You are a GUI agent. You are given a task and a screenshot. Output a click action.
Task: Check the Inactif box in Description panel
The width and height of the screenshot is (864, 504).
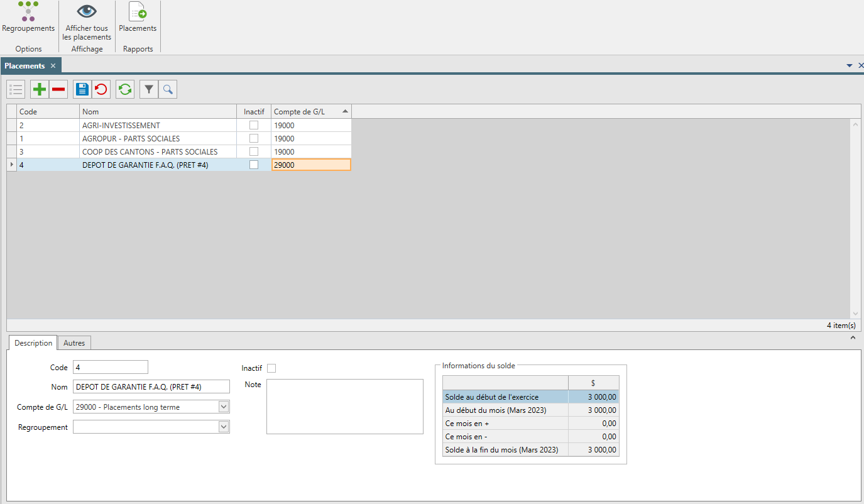(x=271, y=368)
